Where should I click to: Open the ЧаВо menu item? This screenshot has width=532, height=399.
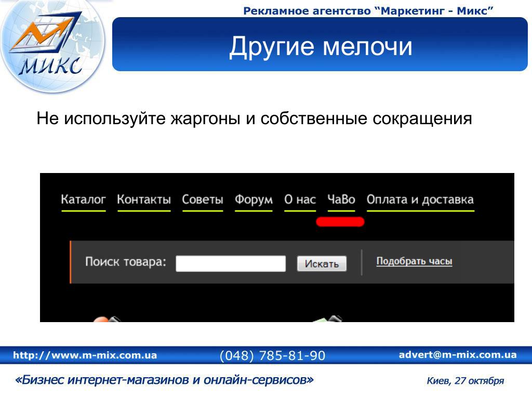(x=341, y=199)
